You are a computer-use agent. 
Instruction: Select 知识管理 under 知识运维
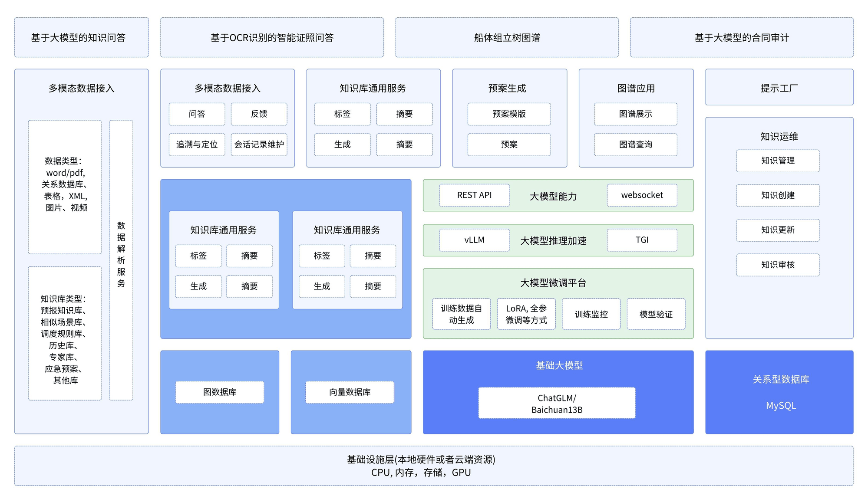tap(778, 161)
